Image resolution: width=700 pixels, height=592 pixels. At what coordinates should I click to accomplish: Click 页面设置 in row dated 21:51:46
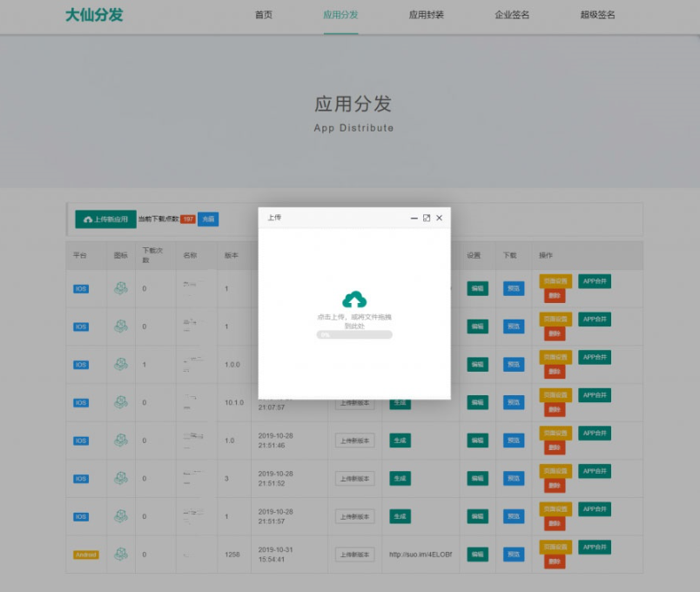point(555,433)
